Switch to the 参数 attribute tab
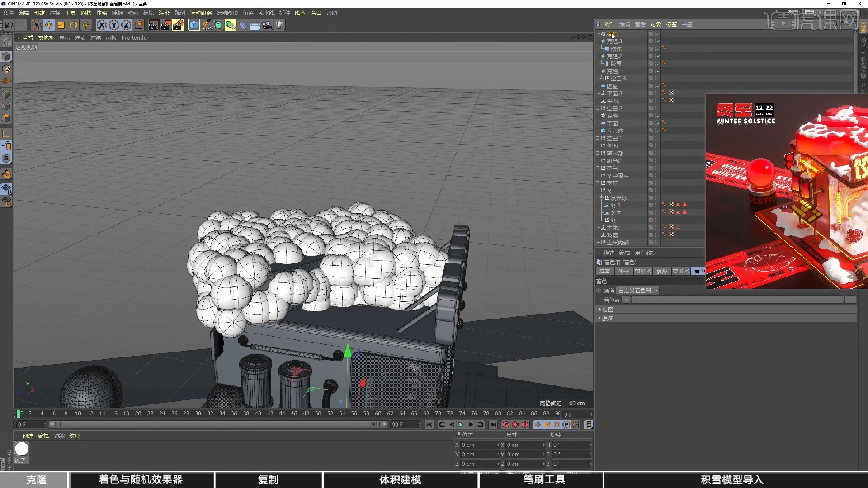 click(x=662, y=271)
